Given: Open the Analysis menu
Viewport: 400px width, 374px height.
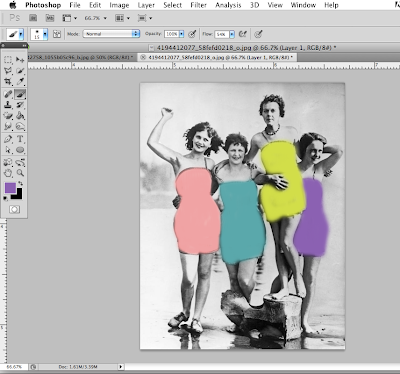Looking at the screenshot, I should tap(228, 5).
